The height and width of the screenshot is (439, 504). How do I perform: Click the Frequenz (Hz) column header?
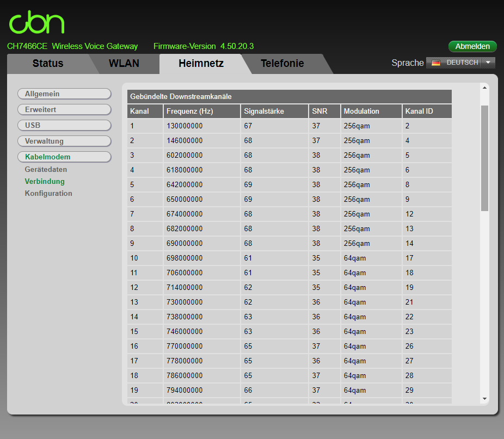[202, 111]
